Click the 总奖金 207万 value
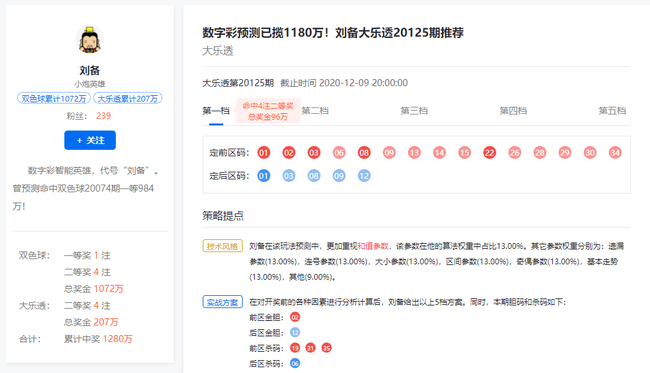 106,322
